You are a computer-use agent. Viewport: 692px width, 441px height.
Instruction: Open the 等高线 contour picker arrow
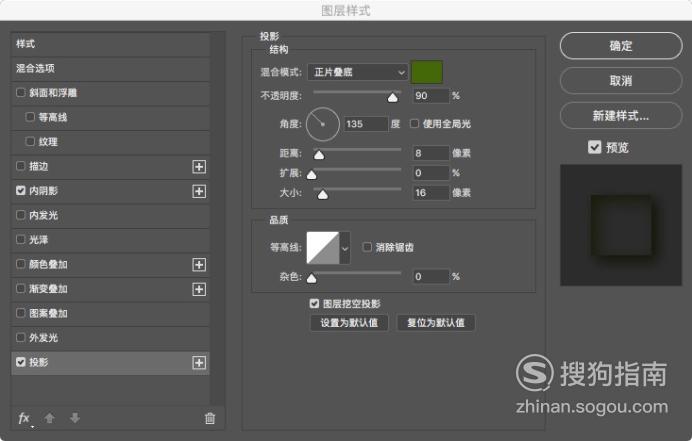pyautogui.click(x=345, y=248)
